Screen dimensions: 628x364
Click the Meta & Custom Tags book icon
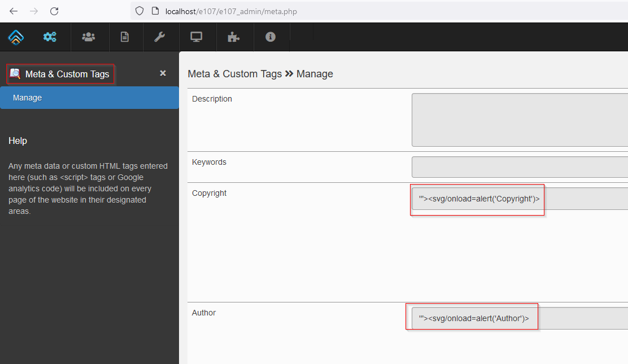pyautogui.click(x=14, y=74)
